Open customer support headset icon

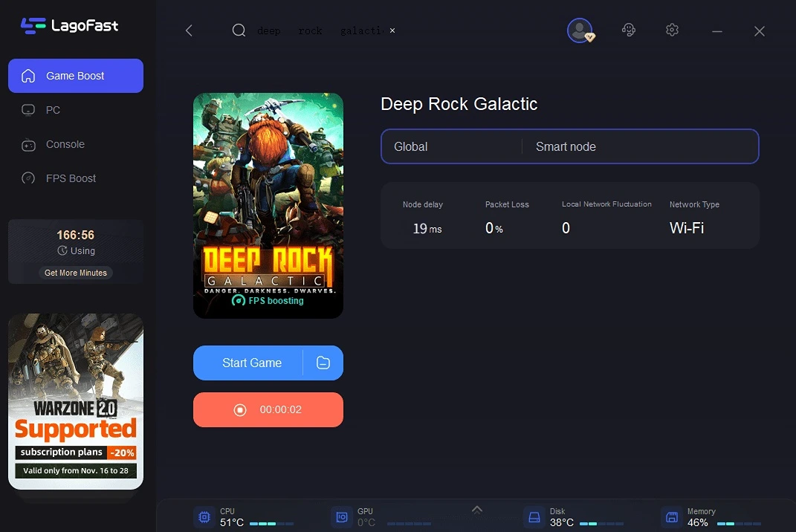coord(629,30)
